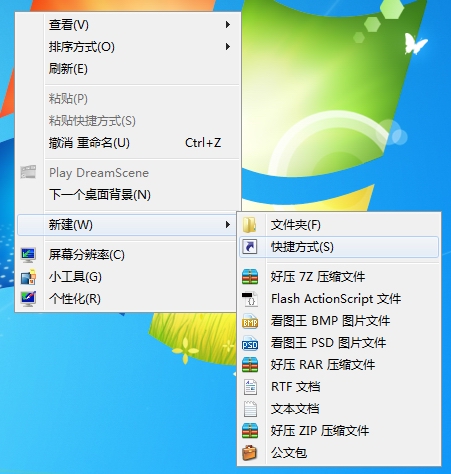Screen dimensions: 451x474
Task: Click the BMP image file icon
Action: pyautogui.click(x=250, y=321)
